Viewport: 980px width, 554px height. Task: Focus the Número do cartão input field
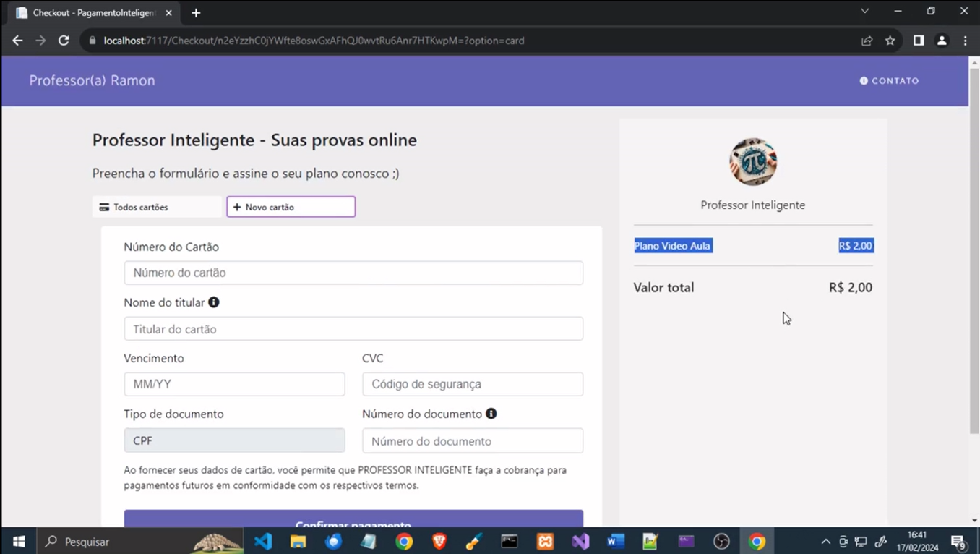pos(353,273)
